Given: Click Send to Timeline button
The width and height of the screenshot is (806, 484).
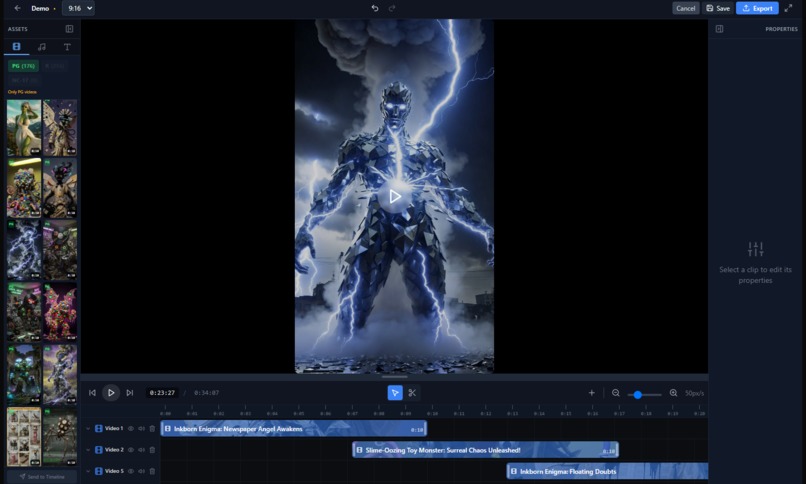Looking at the screenshot, I should point(42,476).
